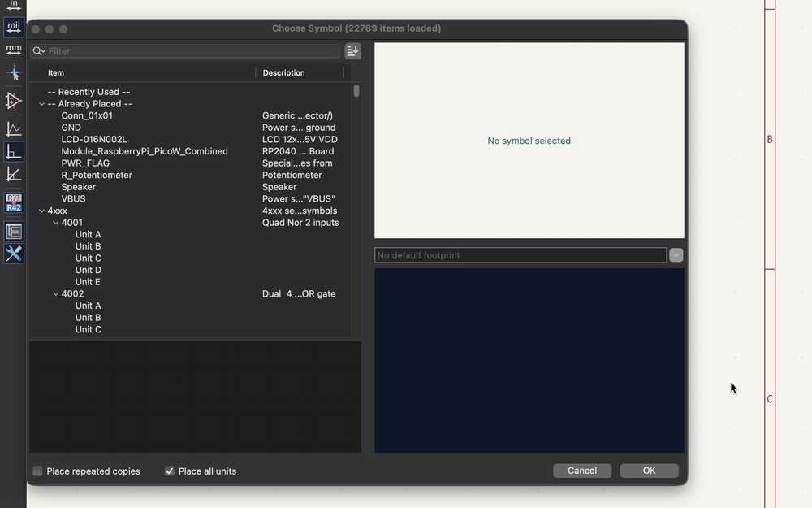Open the default footprint dropdown

point(676,254)
